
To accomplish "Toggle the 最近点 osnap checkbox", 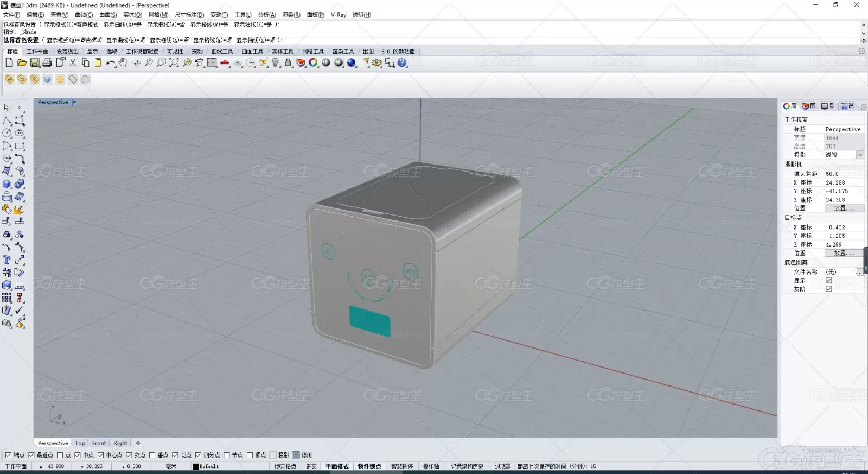I will click(31, 456).
